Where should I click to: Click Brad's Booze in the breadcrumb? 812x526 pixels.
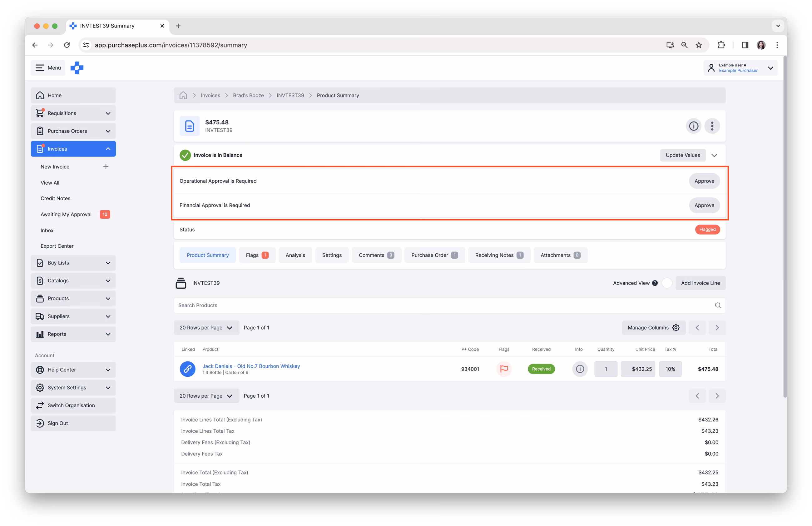(x=248, y=96)
